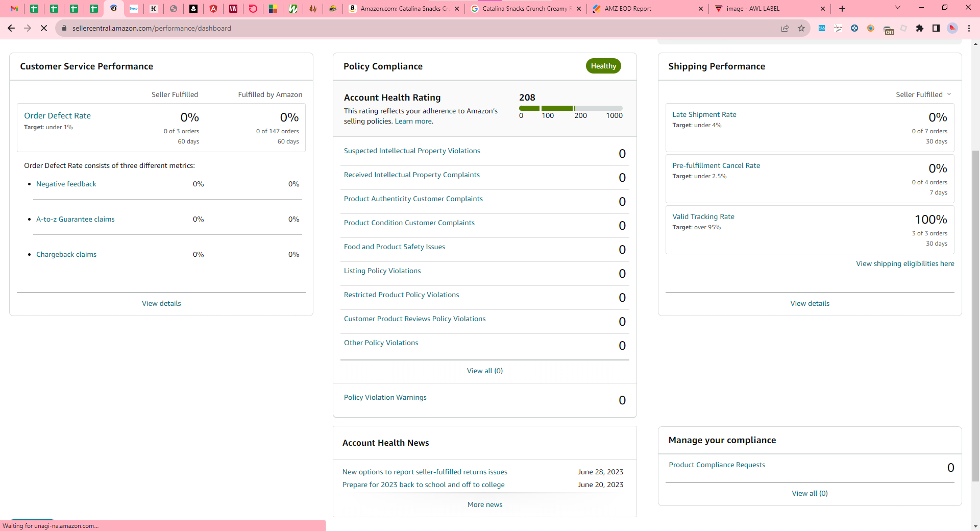Viewport: 980px width, 531px height.
Task: Open the Chargeback claims link
Action: tap(66, 254)
